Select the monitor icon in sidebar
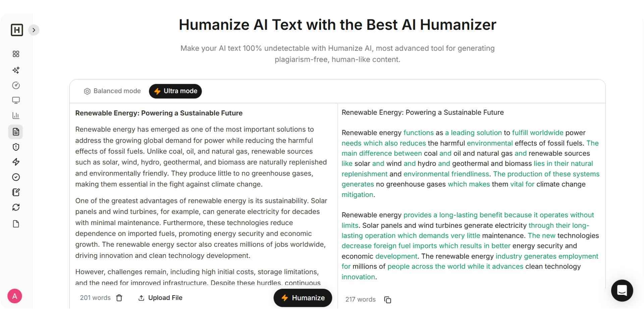Viewport: 644px width, 322px height. pos(16,100)
